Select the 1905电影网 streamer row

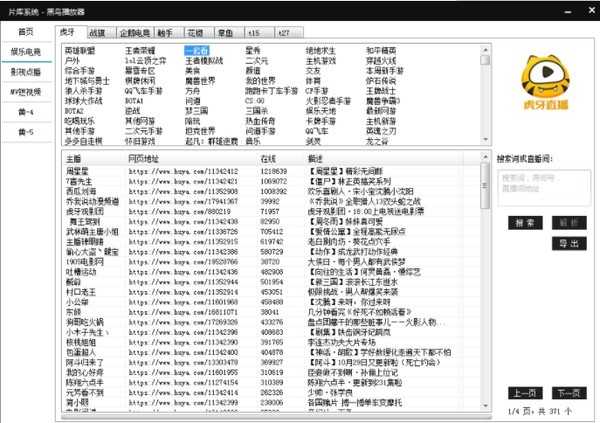point(271,262)
